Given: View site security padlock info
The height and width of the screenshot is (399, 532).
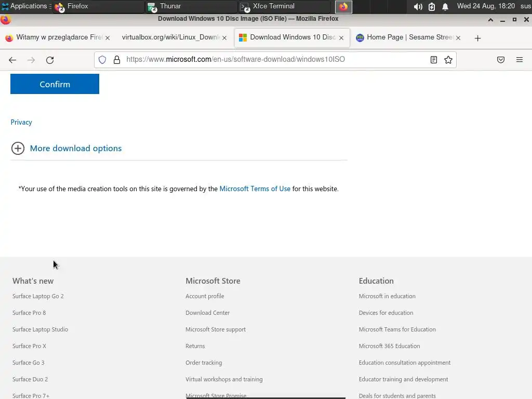Looking at the screenshot, I should coord(117,60).
